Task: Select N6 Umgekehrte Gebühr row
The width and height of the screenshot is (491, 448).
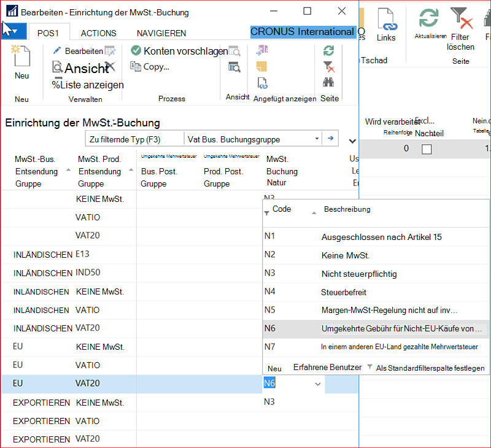Action: [x=376, y=328]
